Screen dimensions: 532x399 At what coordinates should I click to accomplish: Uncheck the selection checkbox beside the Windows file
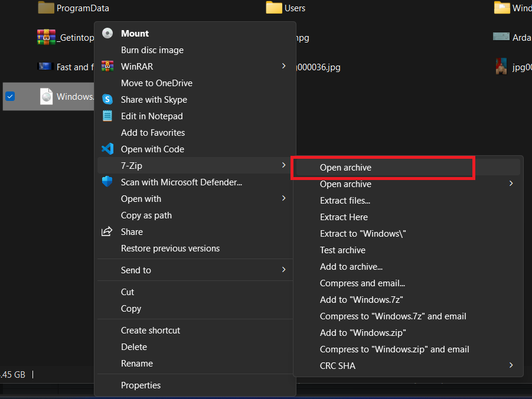click(10, 97)
